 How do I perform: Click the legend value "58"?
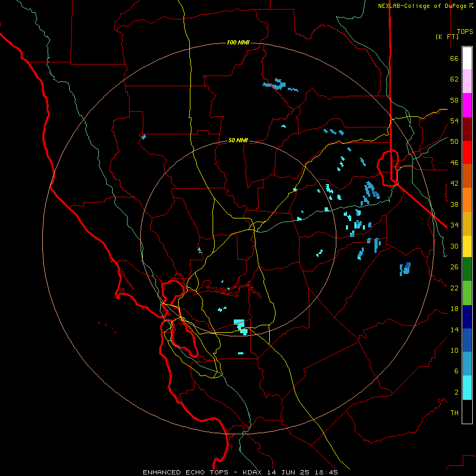(x=454, y=100)
